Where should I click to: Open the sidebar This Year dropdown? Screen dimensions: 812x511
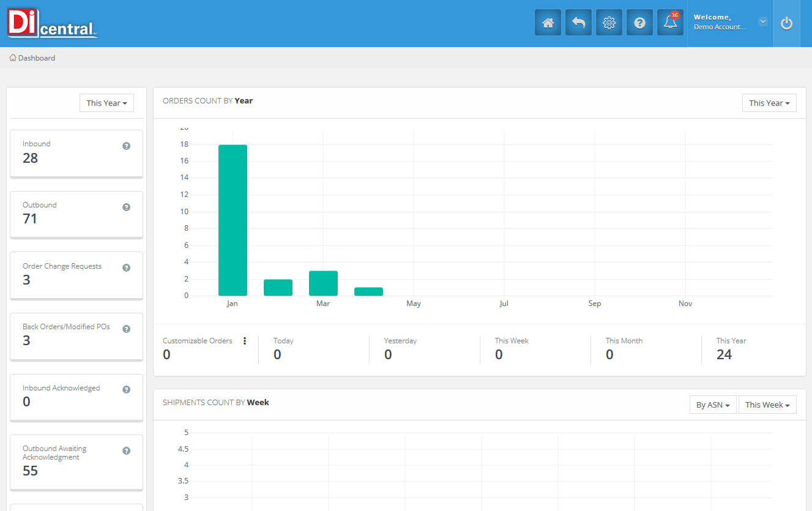coord(106,103)
